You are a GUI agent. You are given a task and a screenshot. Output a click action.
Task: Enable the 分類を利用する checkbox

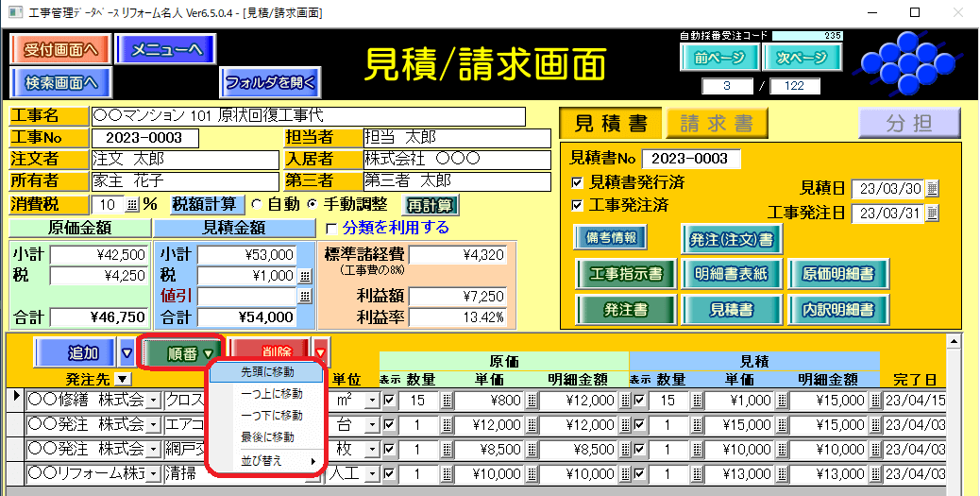click(x=330, y=228)
